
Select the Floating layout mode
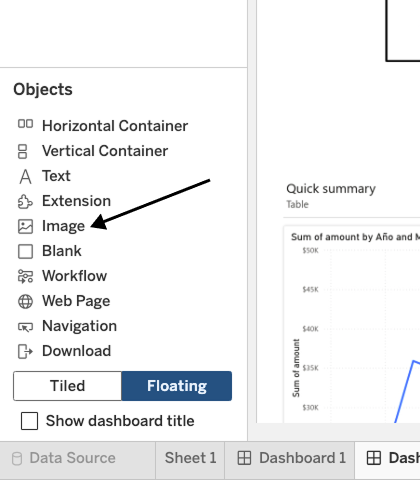tap(177, 386)
